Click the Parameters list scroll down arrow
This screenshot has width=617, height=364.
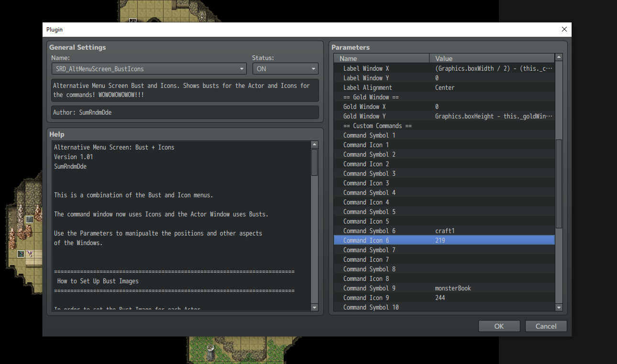point(559,308)
